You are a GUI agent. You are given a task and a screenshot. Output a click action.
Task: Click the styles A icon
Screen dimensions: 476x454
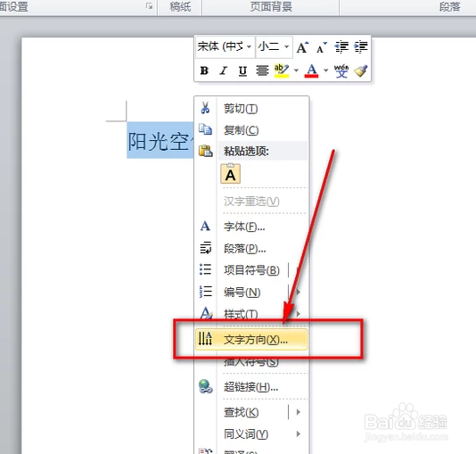(x=206, y=312)
